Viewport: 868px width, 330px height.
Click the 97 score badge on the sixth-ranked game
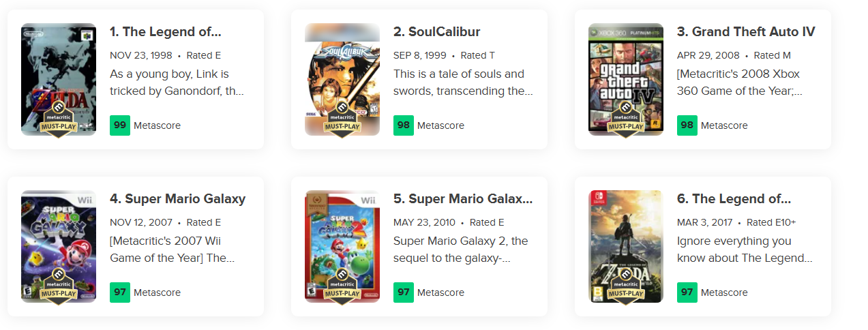click(x=687, y=292)
